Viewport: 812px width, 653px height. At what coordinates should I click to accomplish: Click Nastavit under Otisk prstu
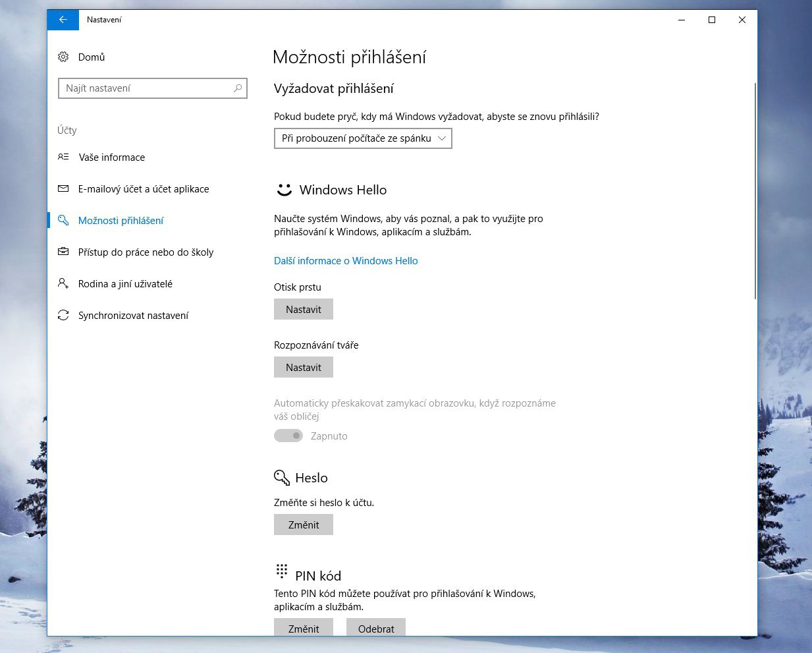pos(304,309)
